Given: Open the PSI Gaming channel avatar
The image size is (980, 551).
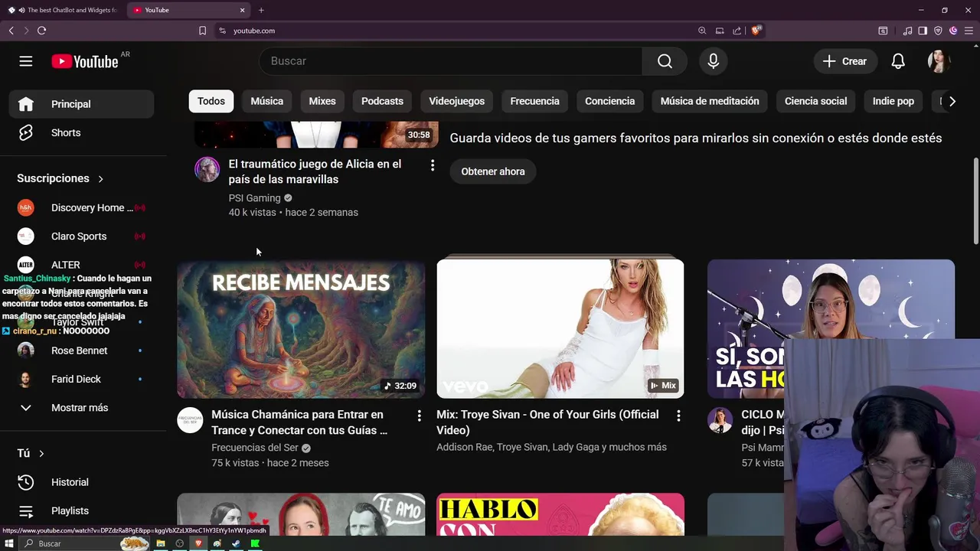Looking at the screenshot, I should pos(207,169).
